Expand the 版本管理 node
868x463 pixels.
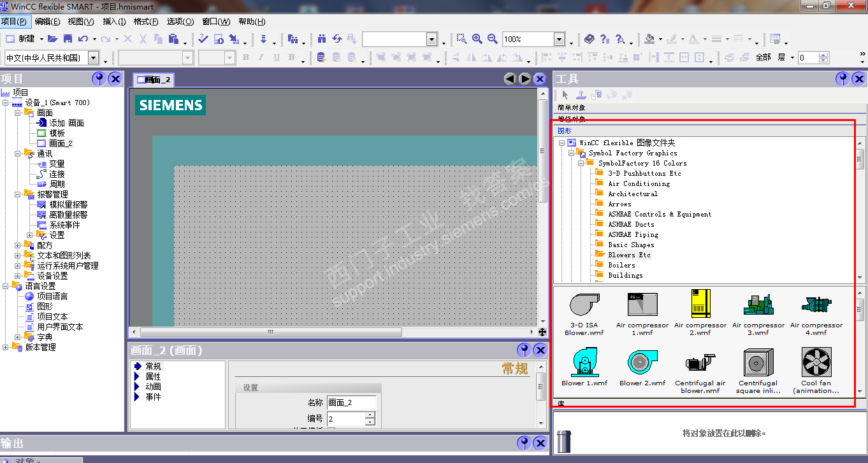point(6,347)
